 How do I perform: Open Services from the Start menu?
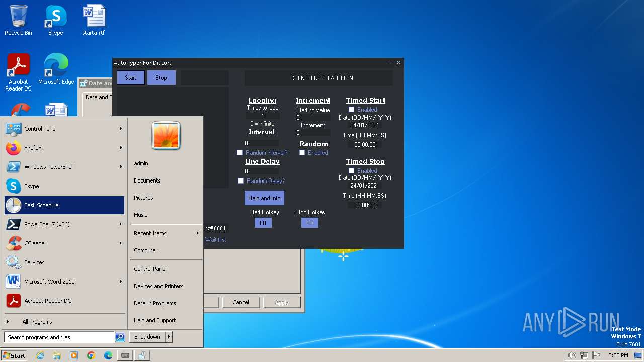click(x=64, y=262)
